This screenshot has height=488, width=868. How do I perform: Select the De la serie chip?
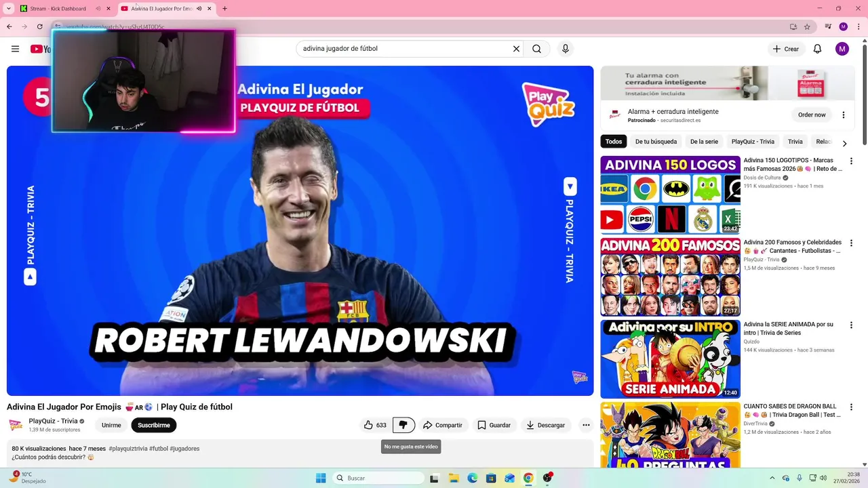coord(704,142)
